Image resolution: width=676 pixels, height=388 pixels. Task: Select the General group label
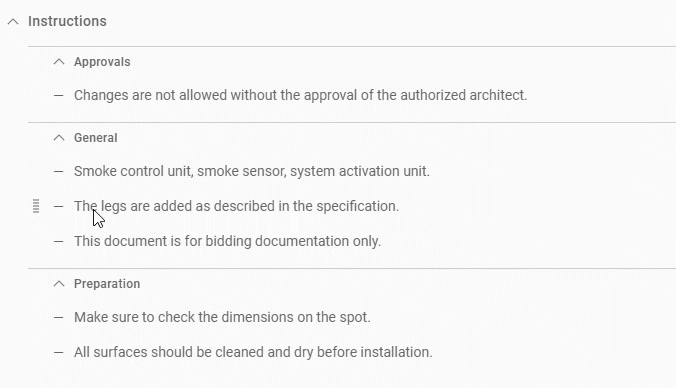pyautogui.click(x=96, y=138)
